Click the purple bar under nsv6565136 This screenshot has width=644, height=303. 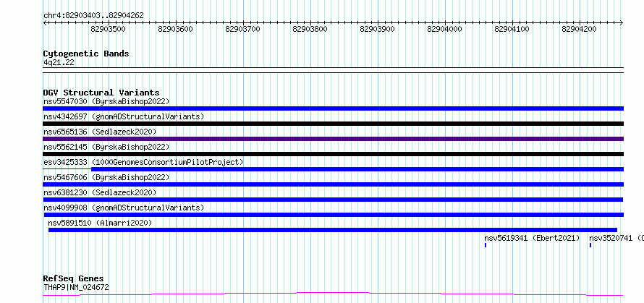pos(333,139)
